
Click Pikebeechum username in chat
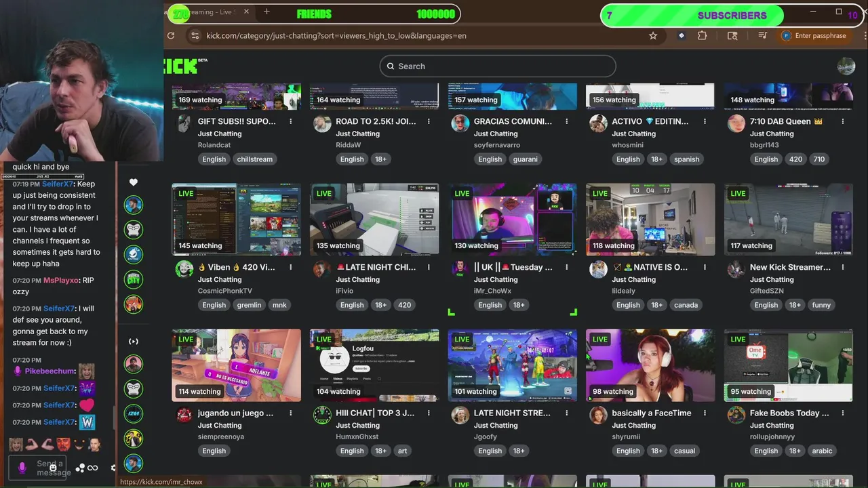click(x=50, y=371)
